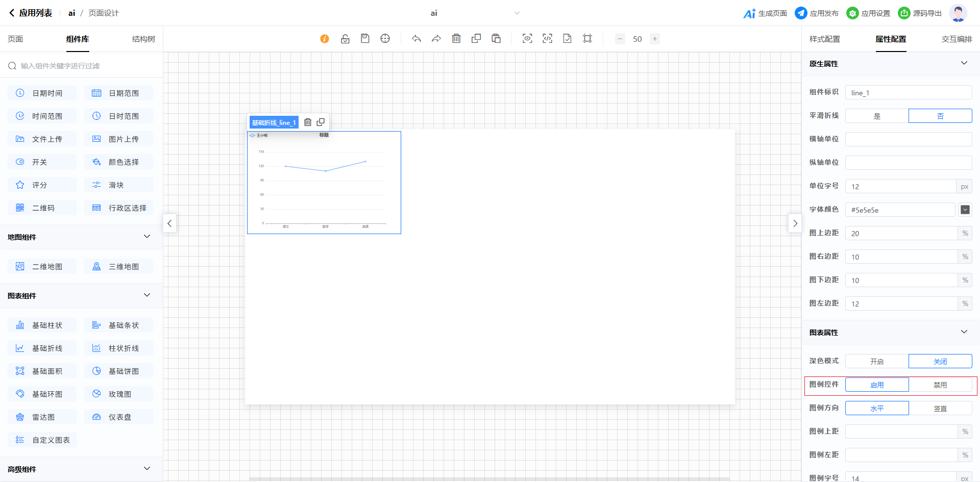The image size is (980, 482).
Task: Go back to 应用列表
Action: (x=31, y=13)
